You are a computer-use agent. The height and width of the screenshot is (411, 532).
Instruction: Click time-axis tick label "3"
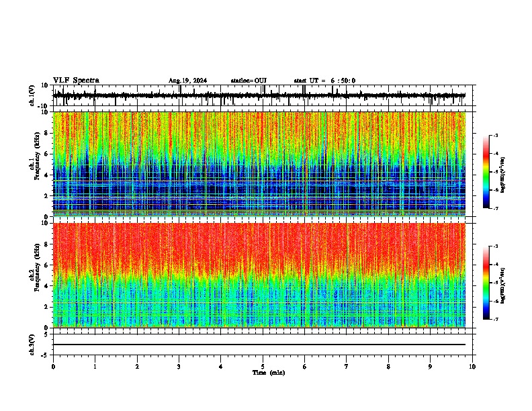coord(179,367)
